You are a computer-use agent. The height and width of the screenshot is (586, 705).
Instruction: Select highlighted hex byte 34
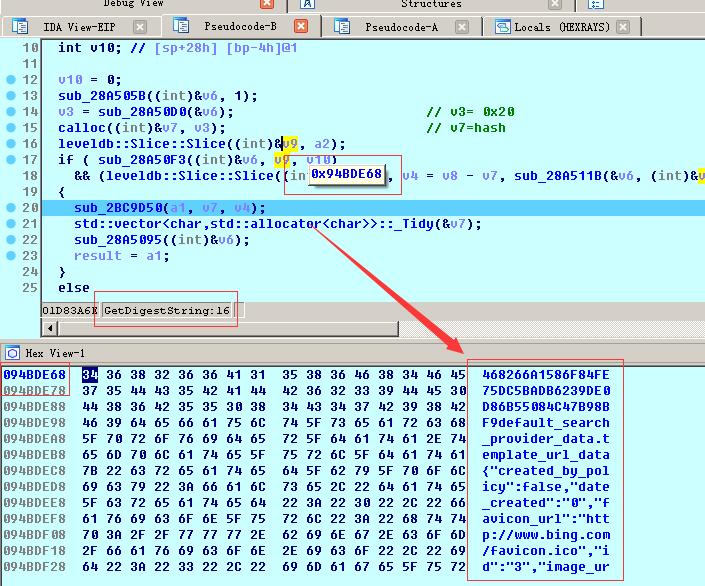pyautogui.click(x=90, y=375)
